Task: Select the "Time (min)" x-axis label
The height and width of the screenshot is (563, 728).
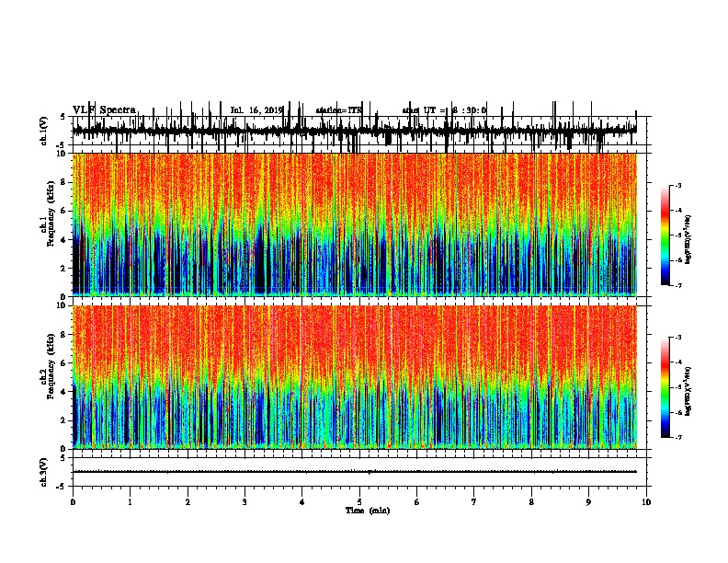Action: pos(368,511)
